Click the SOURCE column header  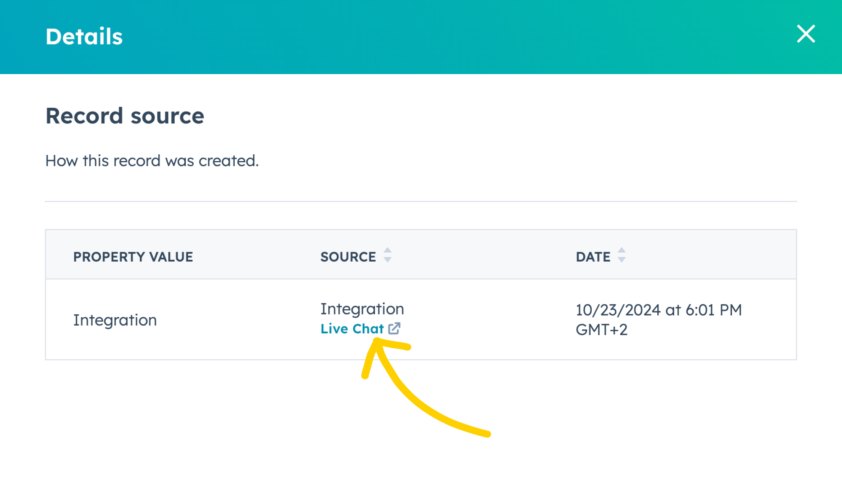(348, 257)
